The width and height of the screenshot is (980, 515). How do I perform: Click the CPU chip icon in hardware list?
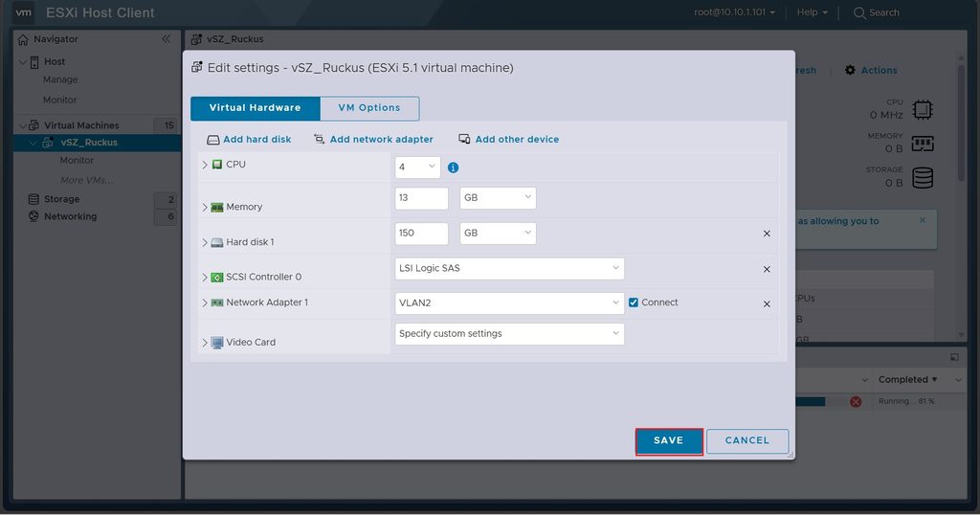(x=217, y=165)
